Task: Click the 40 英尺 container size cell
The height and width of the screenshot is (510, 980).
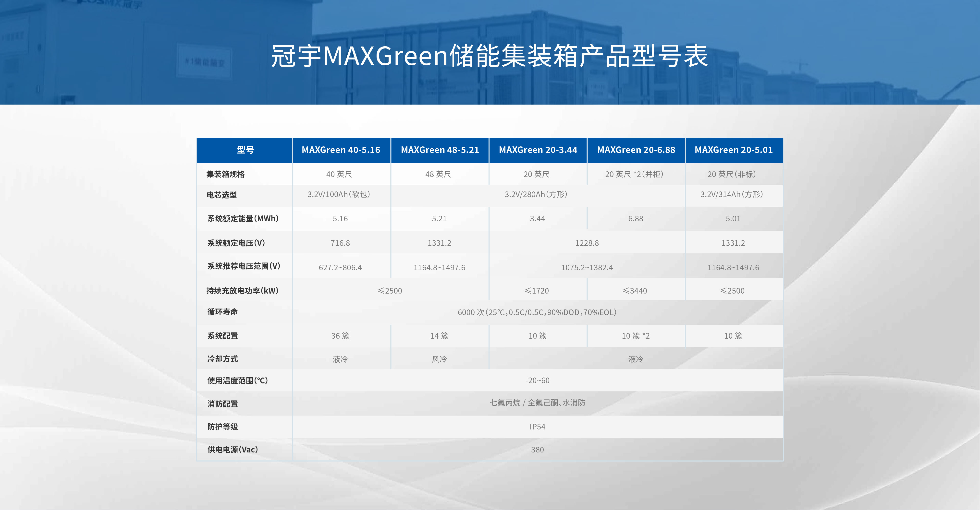Action: tap(339, 174)
